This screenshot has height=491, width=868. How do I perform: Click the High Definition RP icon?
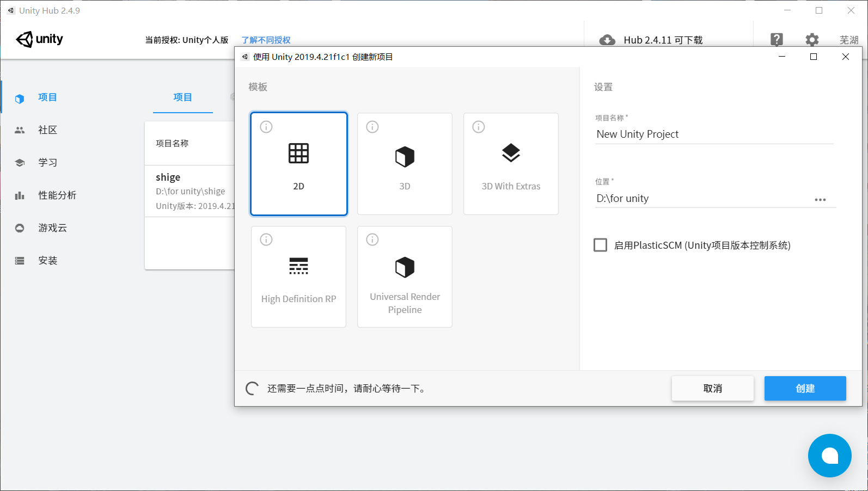(298, 266)
